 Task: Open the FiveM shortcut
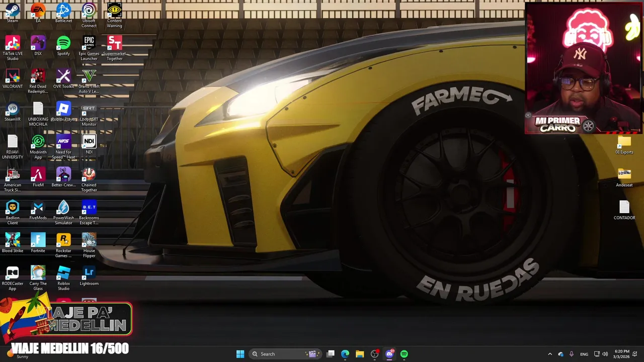coord(38,177)
